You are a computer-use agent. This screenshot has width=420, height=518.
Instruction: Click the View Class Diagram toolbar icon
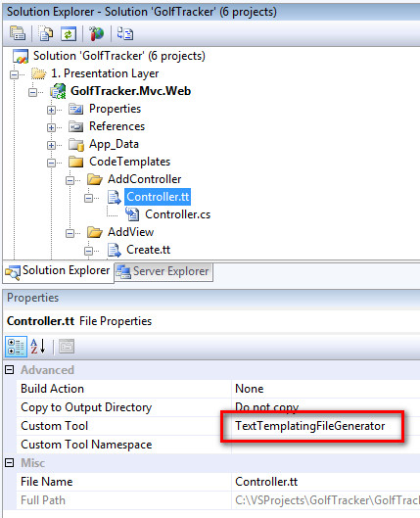[x=125, y=33]
